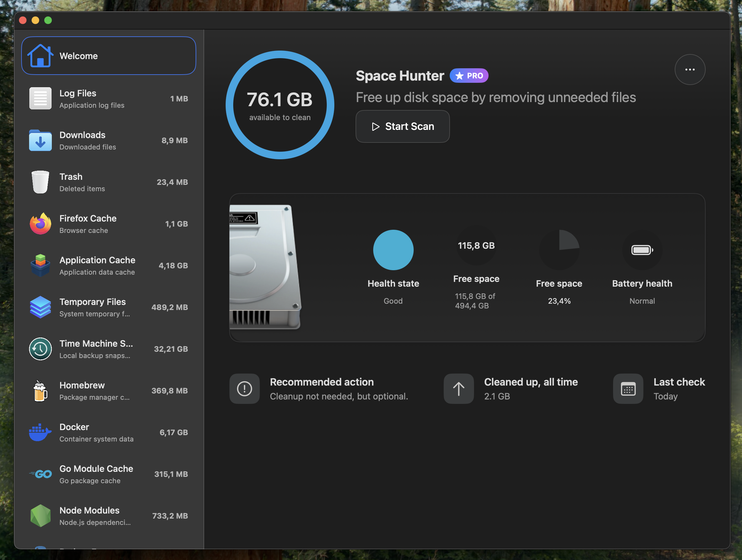Click the Last check calendar entry
This screenshot has width=742, height=560.
click(628, 388)
